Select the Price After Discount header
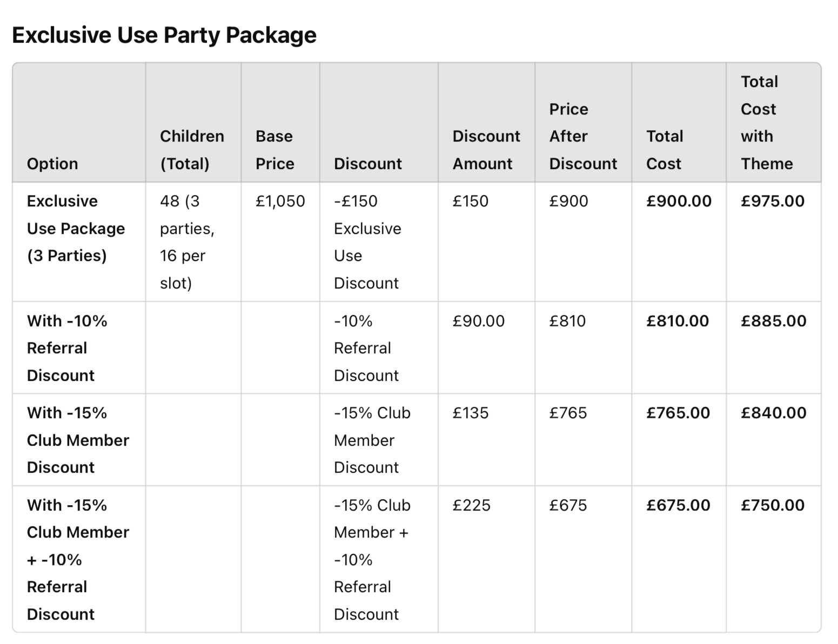Viewport: 838px width, 644px height. 583,136
